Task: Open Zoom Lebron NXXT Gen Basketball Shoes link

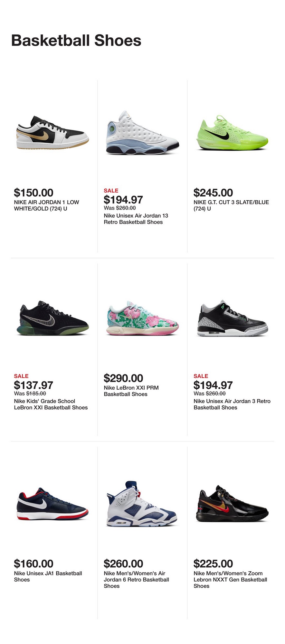Action: [x=230, y=580]
